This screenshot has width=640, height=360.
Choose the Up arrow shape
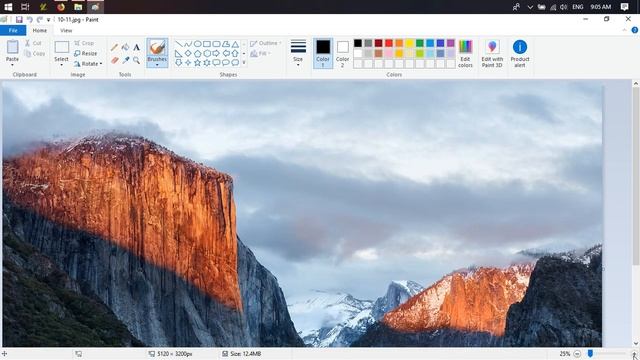[235, 53]
